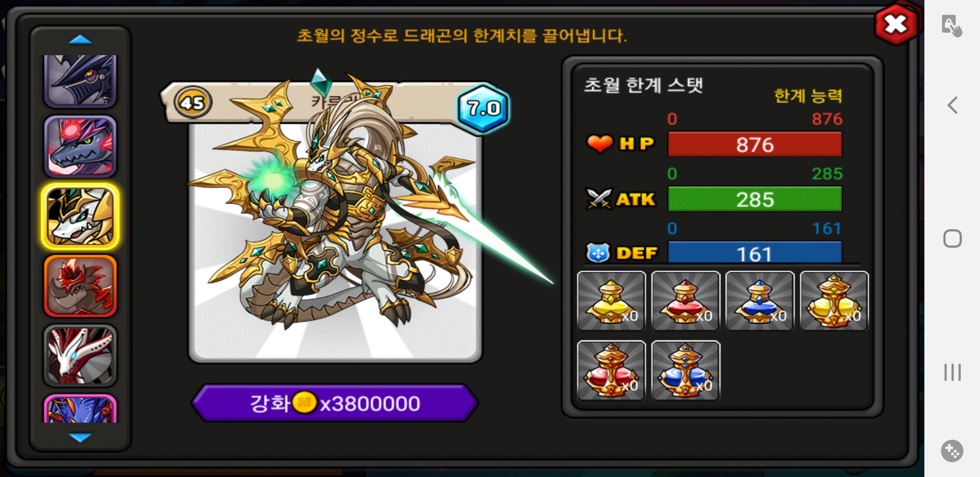
Task: Tap the blue 7.0 grade hexagon badge
Action: click(x=483, y=108)
